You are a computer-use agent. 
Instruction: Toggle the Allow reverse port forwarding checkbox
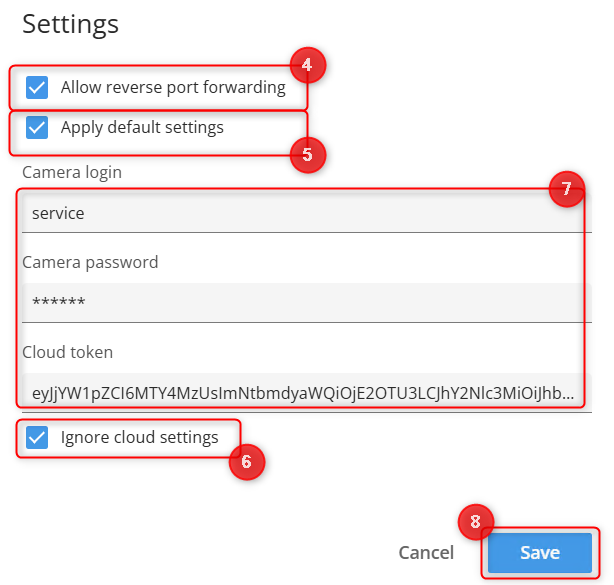pyautogui.click(x=37, y=88)
